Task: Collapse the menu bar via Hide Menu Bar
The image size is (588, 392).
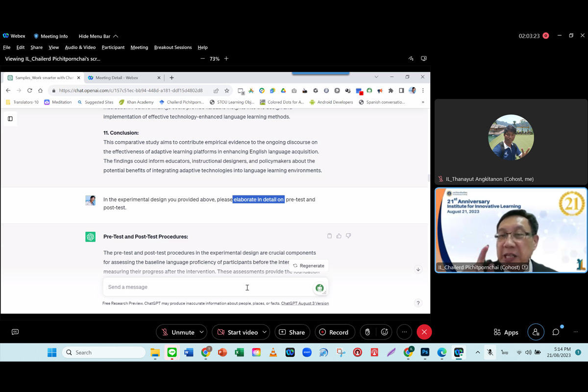Action: 98,36
